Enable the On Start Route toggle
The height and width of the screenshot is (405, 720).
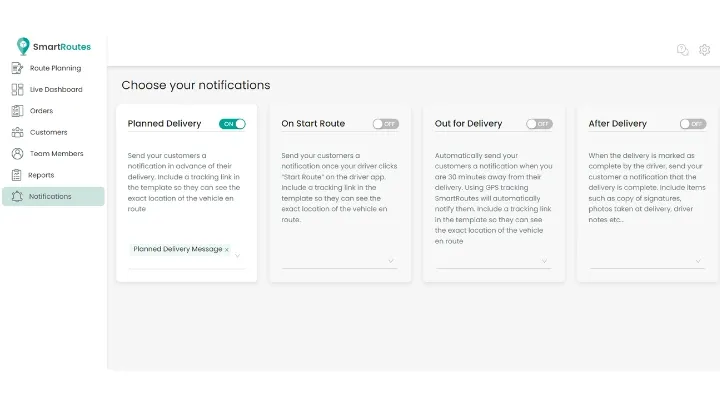(386, 124)
